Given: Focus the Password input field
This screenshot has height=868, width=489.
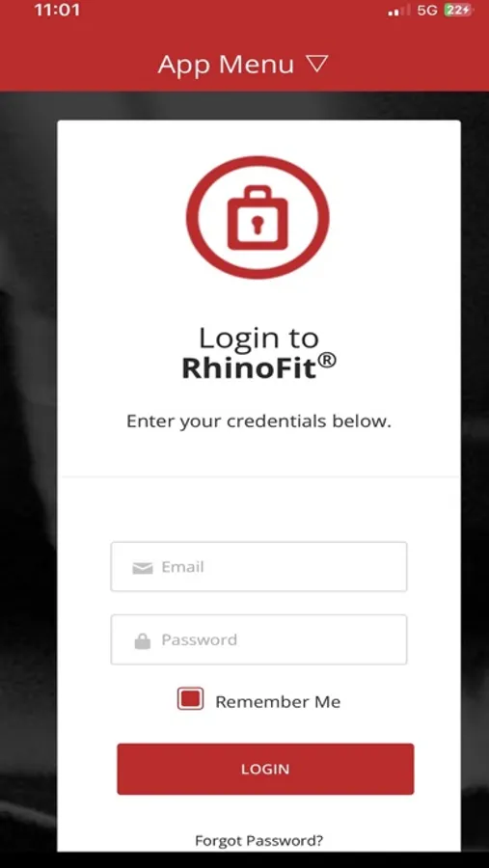Looking at the screenshot, I should click(258, 639).
